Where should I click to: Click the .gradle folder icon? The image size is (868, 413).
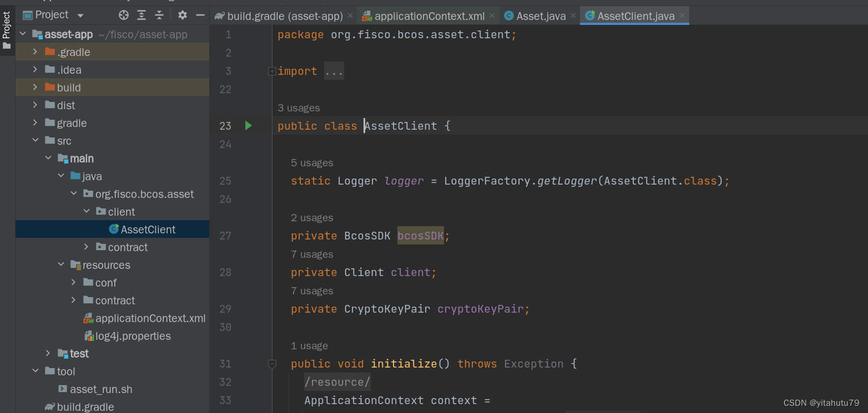coord(49,52)
